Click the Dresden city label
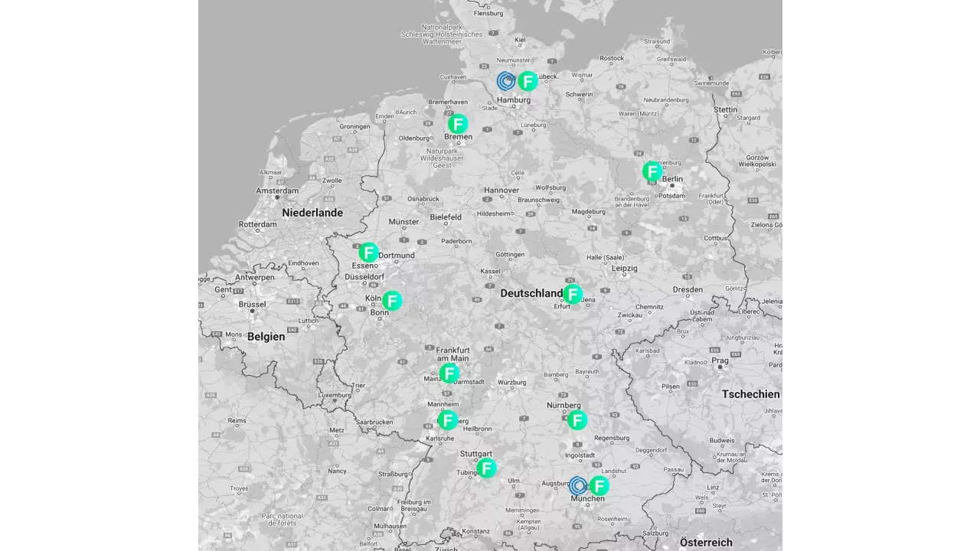Screen dimensions: 980x551 pyautogui.click(x=688, y=290)
